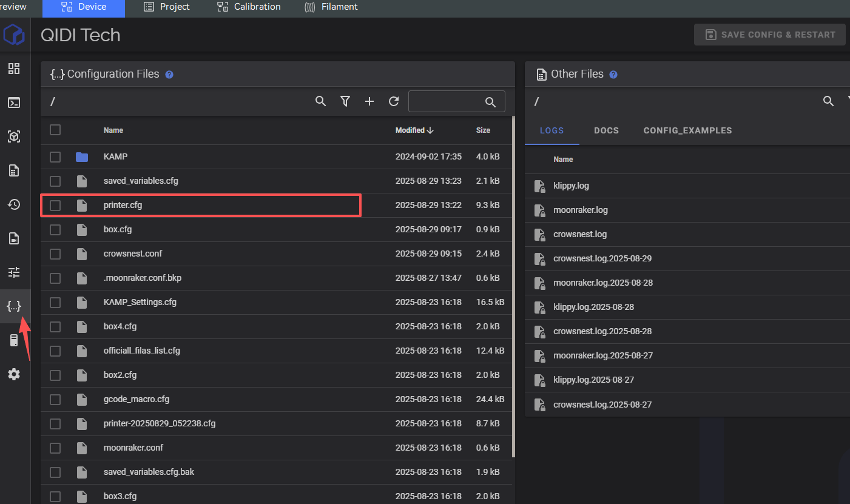The image size is (850, 504).
Task: Click the refresh icon in Configuration Files
Action: tap(394, 101)
